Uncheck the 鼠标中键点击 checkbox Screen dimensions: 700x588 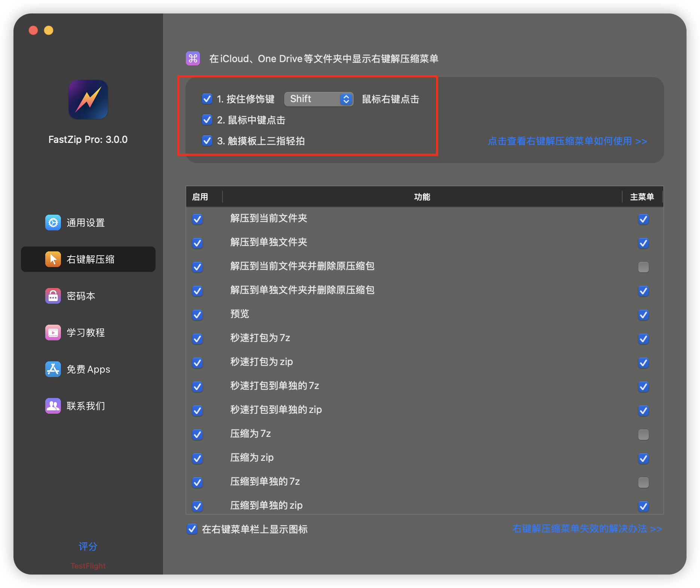pyautogui.click(x=207, y=120)
